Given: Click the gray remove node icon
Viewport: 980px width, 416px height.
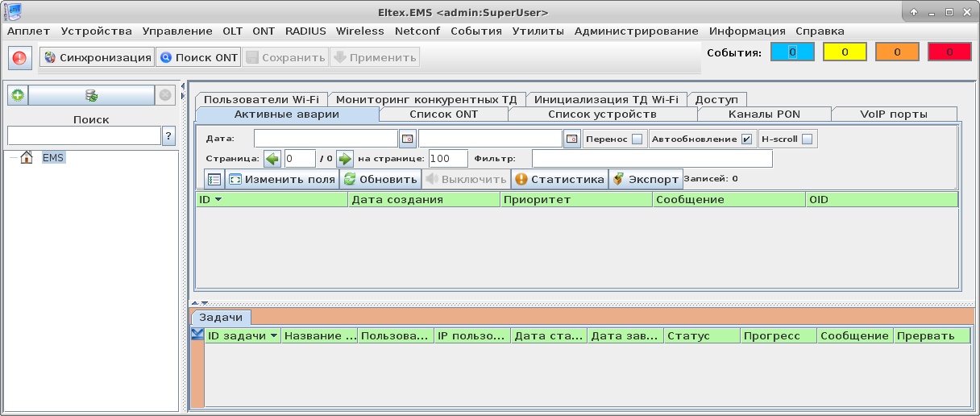Looking at the screenshot, I should coord(165,95).
